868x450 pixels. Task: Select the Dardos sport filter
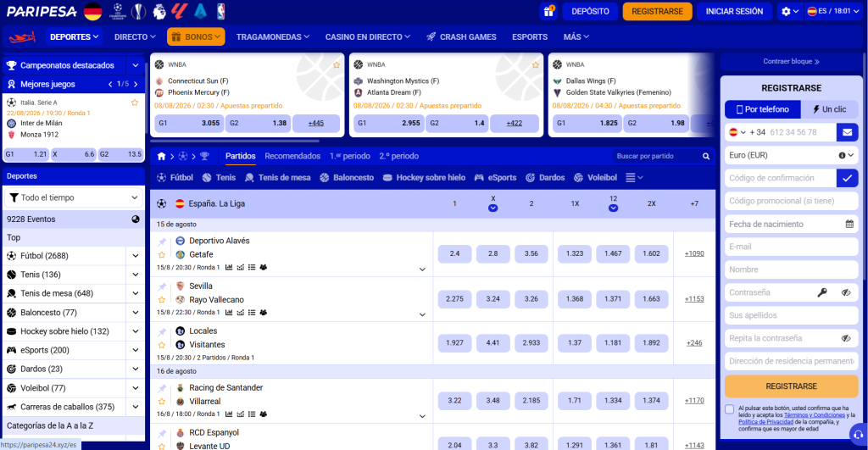point(545,178)
